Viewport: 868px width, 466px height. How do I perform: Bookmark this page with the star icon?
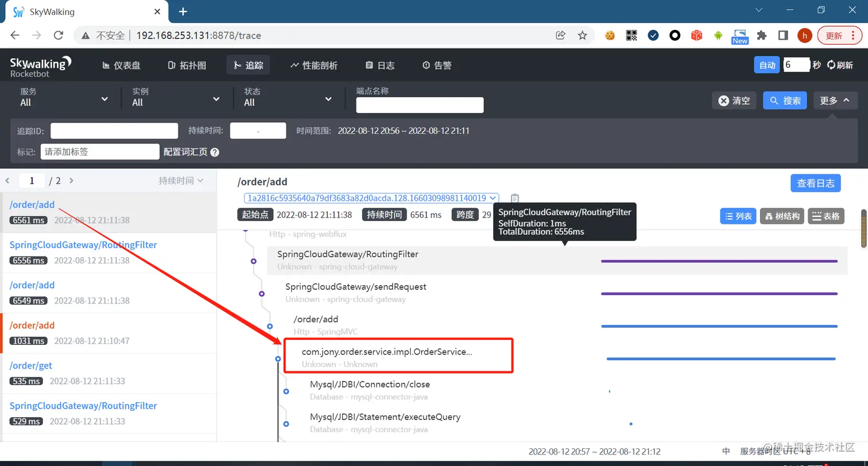pos(582,36)
